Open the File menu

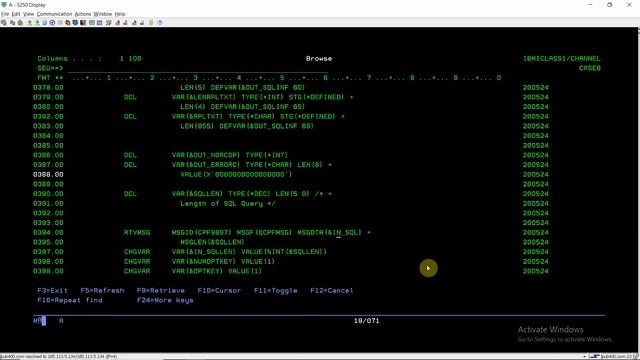pos(5,14)
